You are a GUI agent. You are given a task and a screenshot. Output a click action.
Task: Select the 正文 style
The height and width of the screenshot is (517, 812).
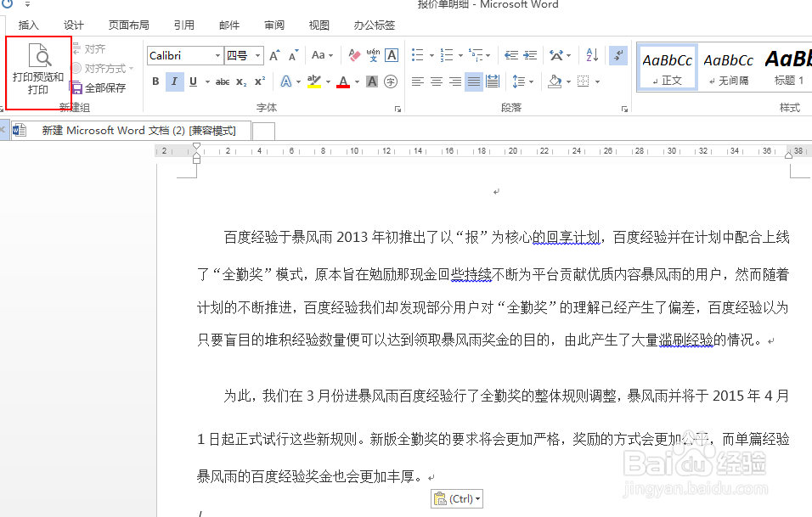click(x=668, y=68)
